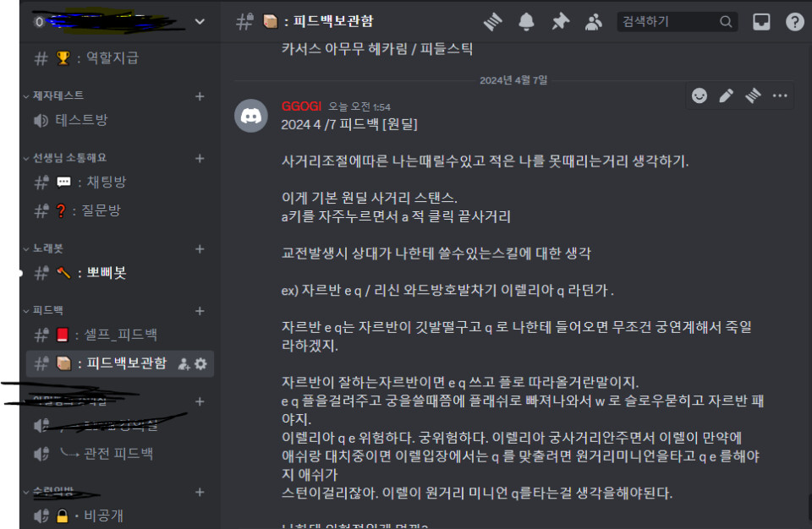The image size is (812, 529).
Task: Invite people icon beside 피드백보관함 channel
Action: click(x=184, y=364)
